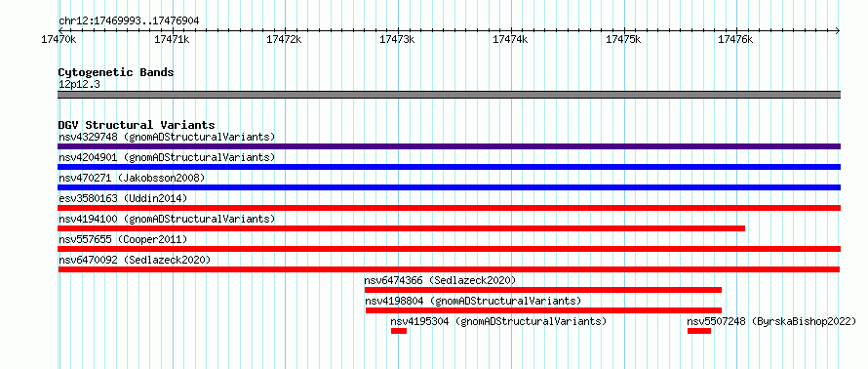This screenshot has height=369, width=868.
Task: Select the red nsv6470092 variant bar
Action: tap(449, 269)
